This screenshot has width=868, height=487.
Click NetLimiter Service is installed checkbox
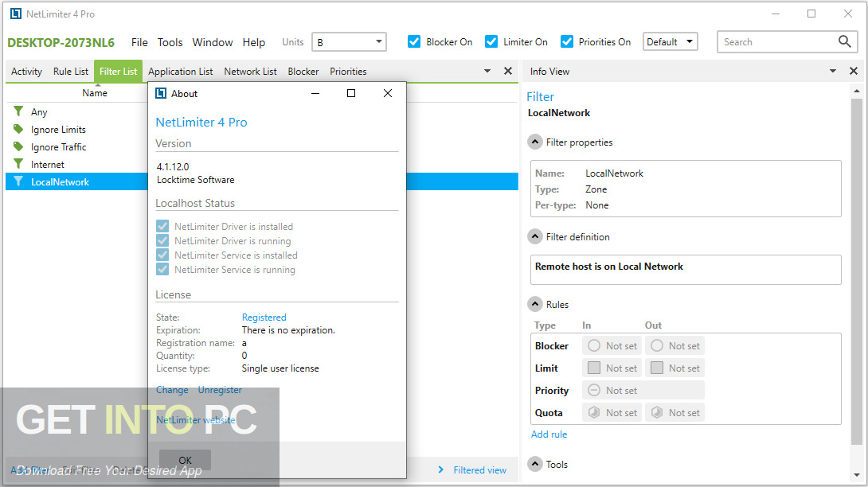point(162,255)
